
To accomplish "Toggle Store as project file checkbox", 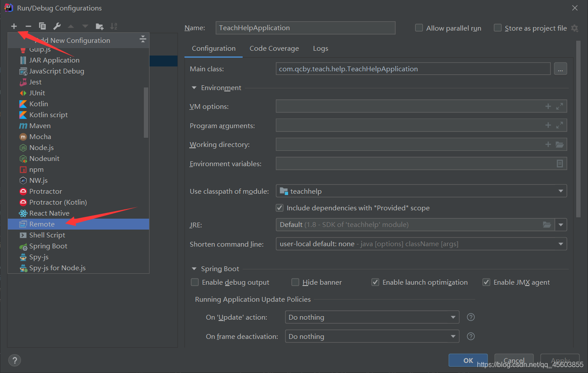I will (x=498, y=28).
